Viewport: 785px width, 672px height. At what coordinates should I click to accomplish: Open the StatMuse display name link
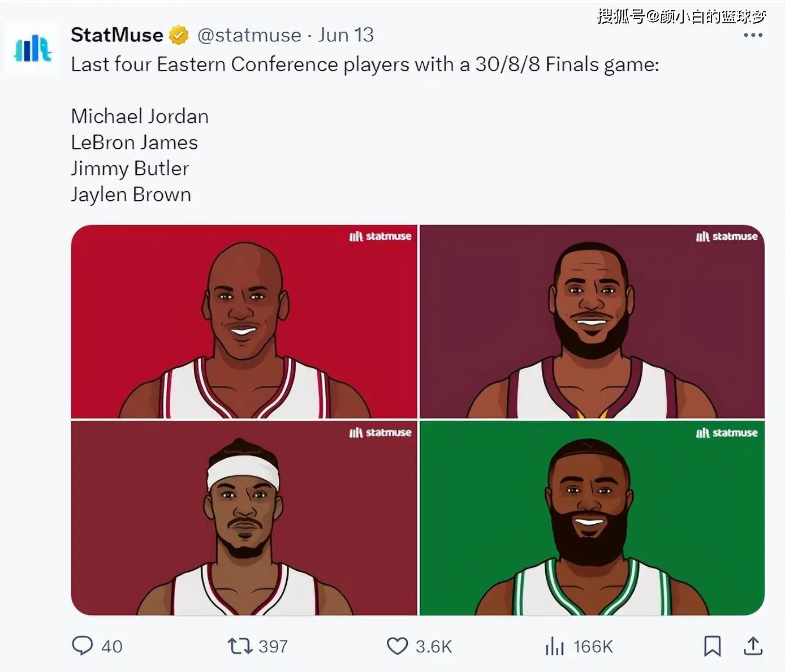[117, 35]
